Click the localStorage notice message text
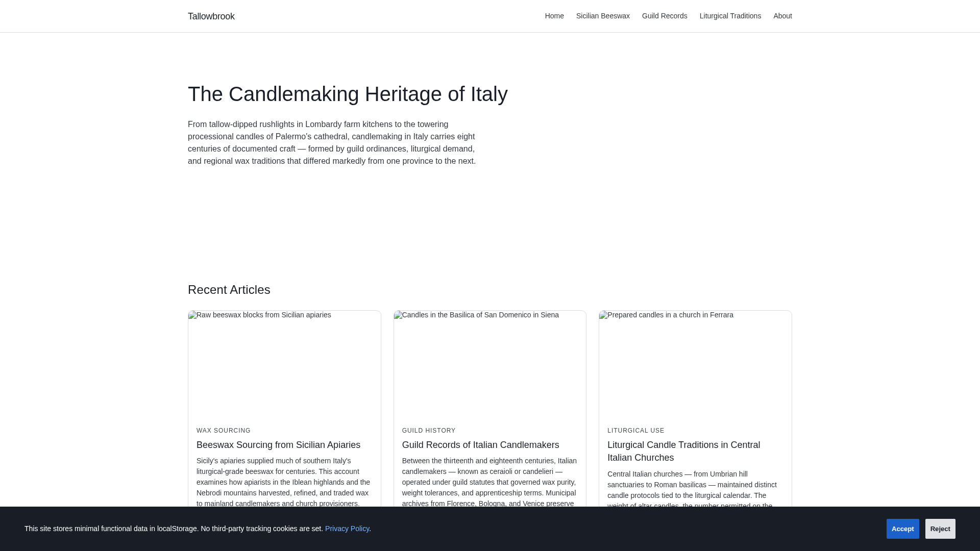Screen dimensions: 980x551 (198, 529)
